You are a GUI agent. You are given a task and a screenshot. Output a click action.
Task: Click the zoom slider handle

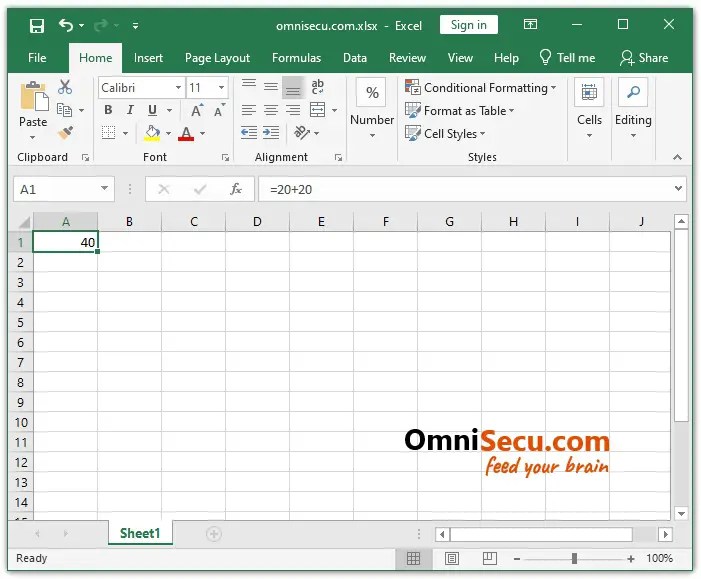pos(574,558)
